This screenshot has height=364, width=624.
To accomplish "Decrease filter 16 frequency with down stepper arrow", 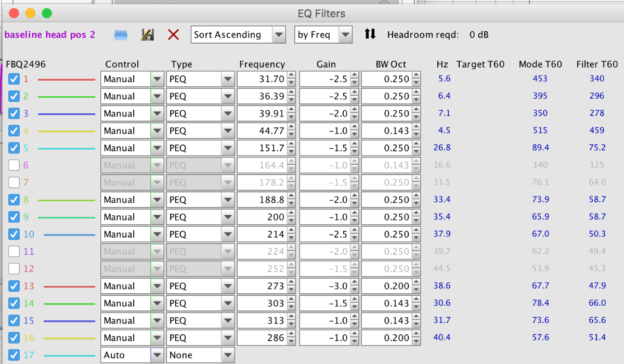I will pos(291,341).
